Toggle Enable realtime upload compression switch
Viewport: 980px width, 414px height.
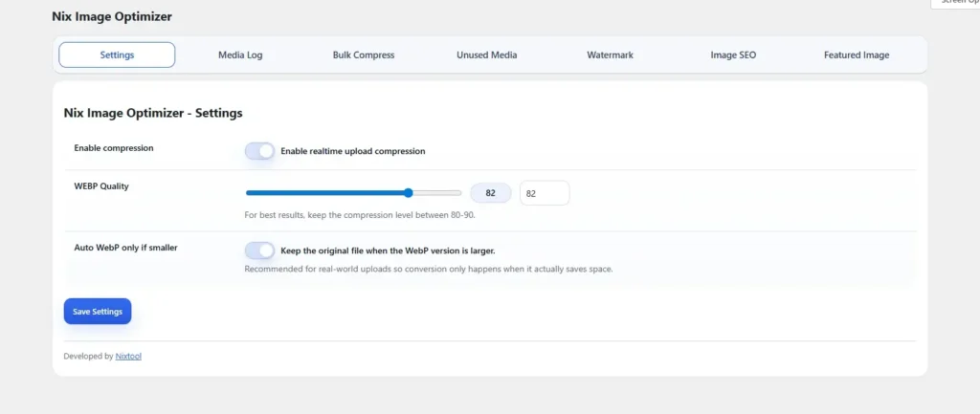pos(259,151)
